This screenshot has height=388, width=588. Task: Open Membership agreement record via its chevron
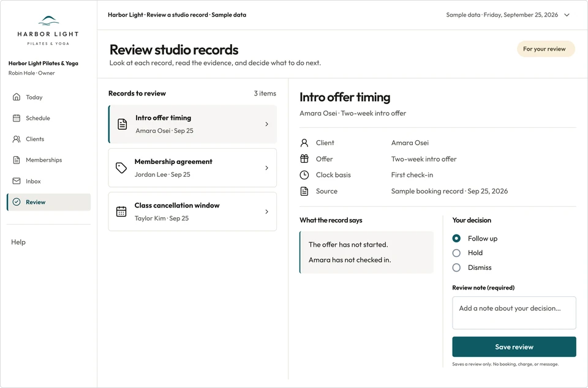[x=266, y=168]
